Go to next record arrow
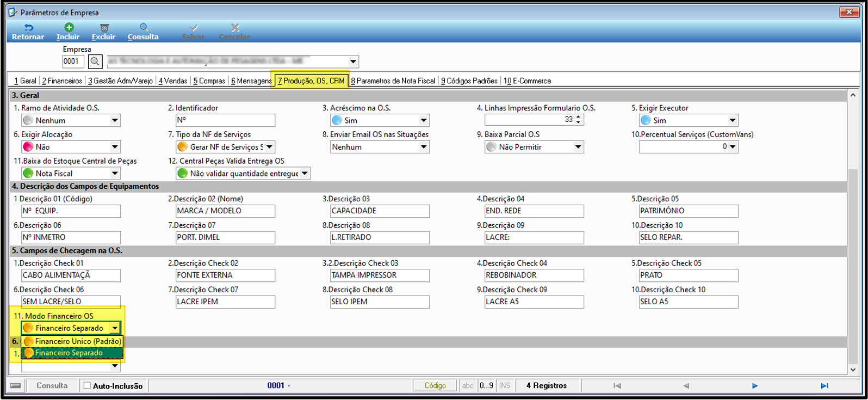The image size is (868, 400). click(755, 386)
